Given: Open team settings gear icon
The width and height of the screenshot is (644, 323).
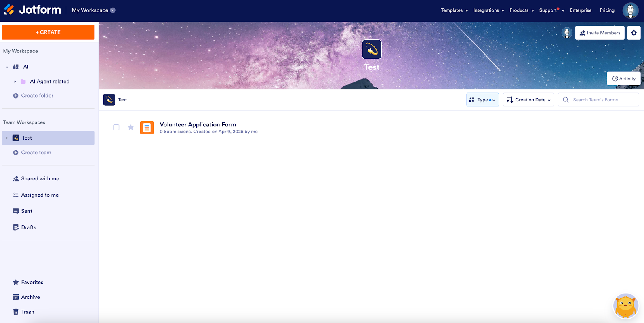Looking at the screenshot, I should (x=634, y=33).
